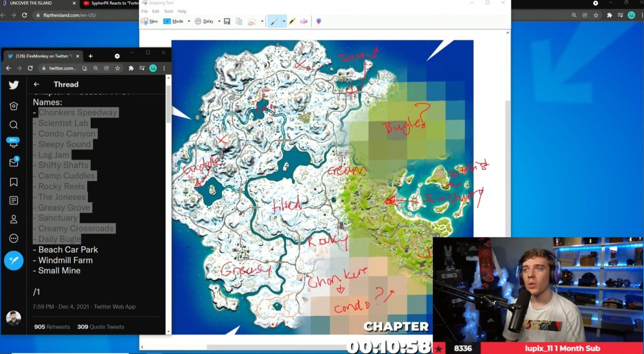Image resolution: width=644 pixels, height=354 pixels.
Task: Open the Tools menu in Snipping Tool
Action: pyautogui.click(x=169, y=11)
